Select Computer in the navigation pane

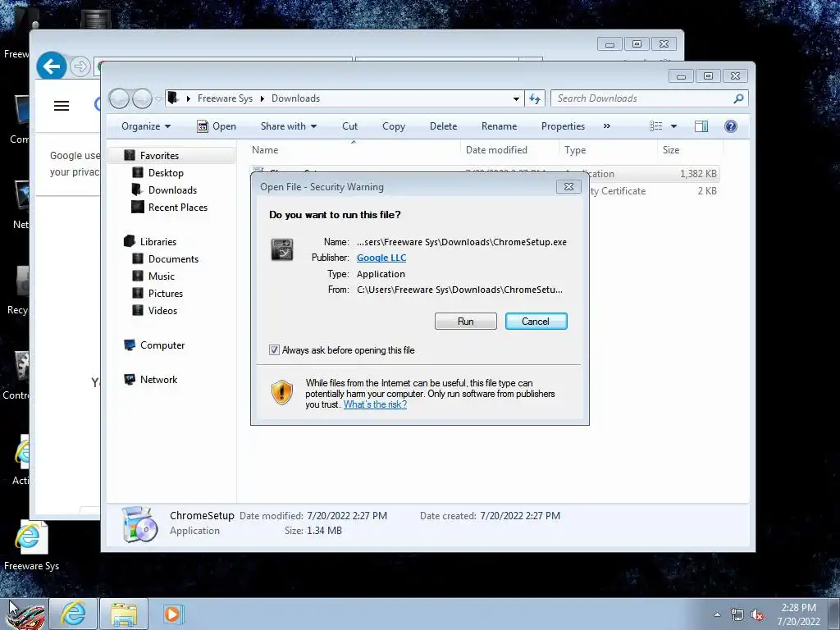click(162, 345)
